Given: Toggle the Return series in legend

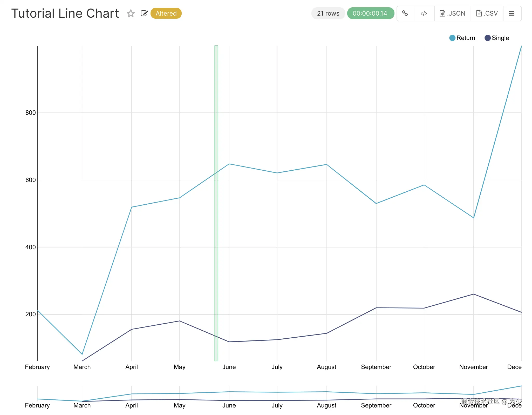Looking at the screenshot, I should pyautogui.click(x=466, y=38).
